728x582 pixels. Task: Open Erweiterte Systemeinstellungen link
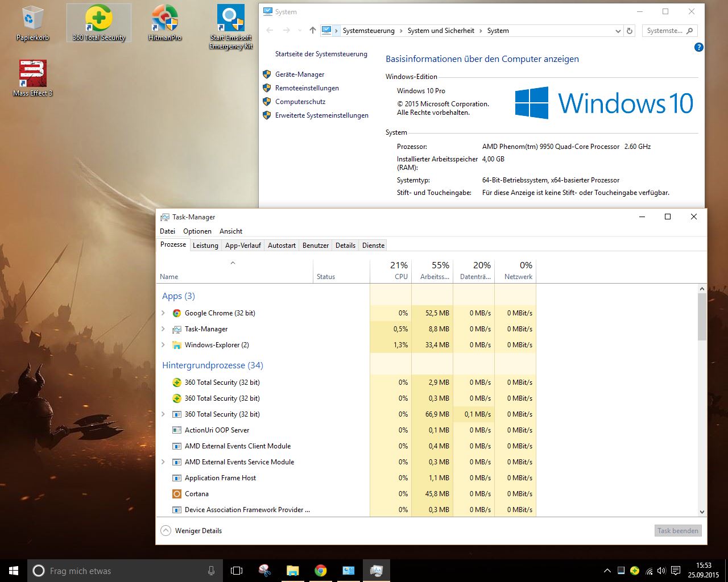[x=321, y=115]
